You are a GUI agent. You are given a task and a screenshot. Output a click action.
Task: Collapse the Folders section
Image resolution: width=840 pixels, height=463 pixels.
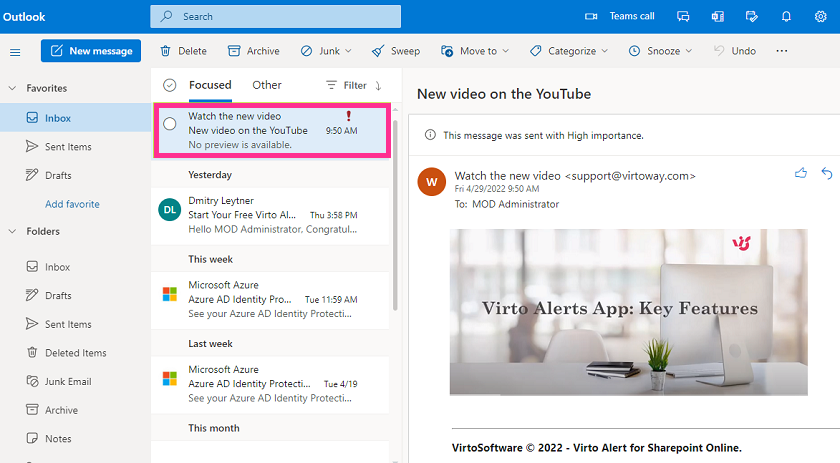(12, 232)
